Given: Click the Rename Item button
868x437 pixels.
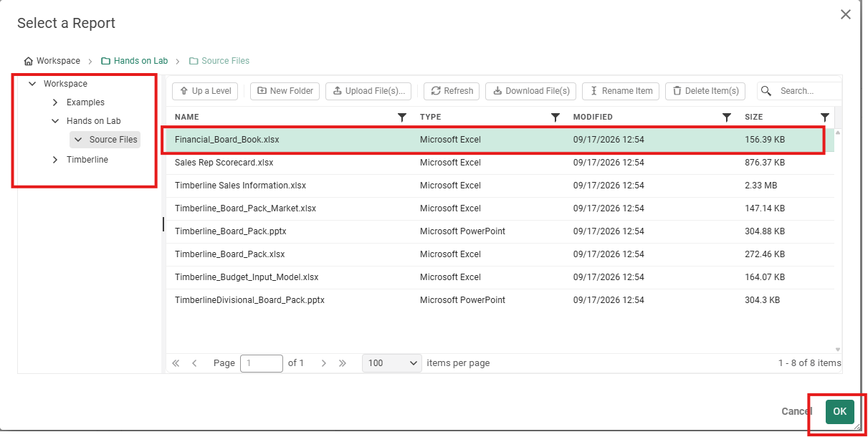Looking at the screenshot, I should point(621,91).
